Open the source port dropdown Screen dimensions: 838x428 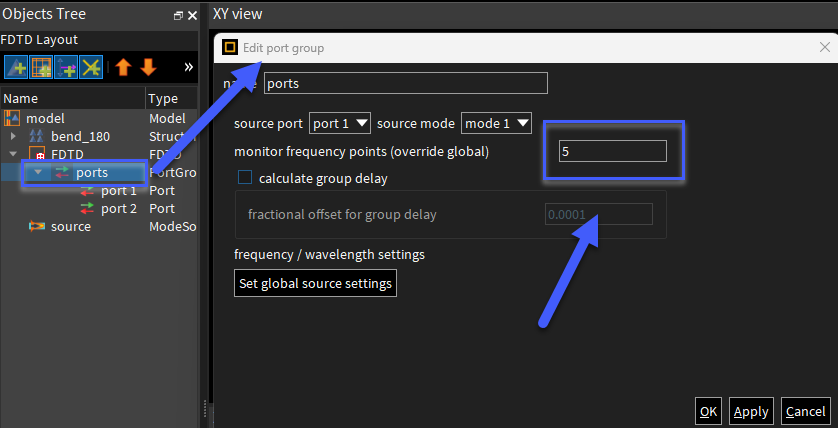(x=339, y=124)
